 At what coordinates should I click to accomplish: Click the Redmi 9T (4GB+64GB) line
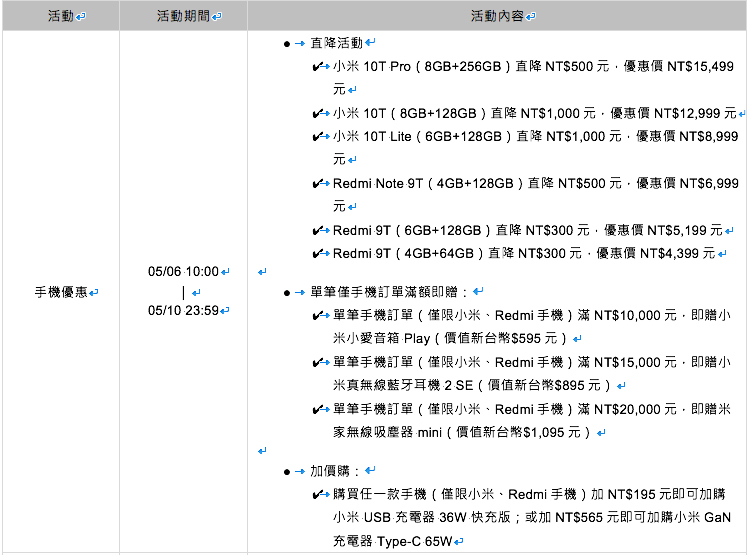524,254
